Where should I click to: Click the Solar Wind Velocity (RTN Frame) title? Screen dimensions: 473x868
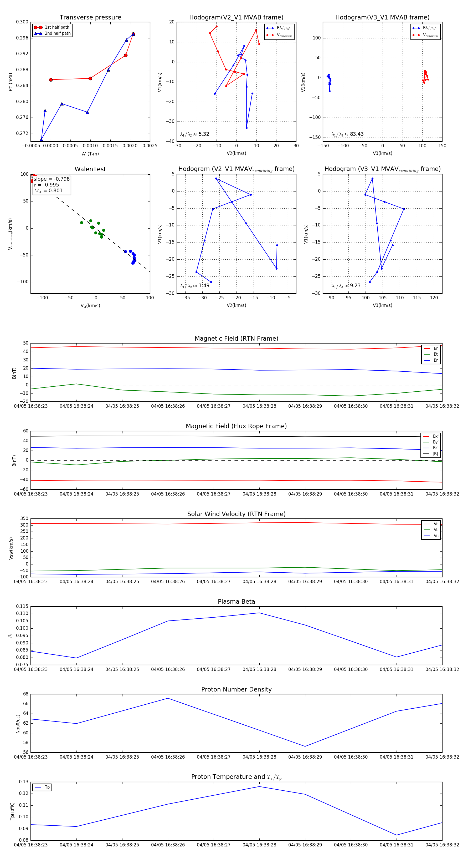236,514
